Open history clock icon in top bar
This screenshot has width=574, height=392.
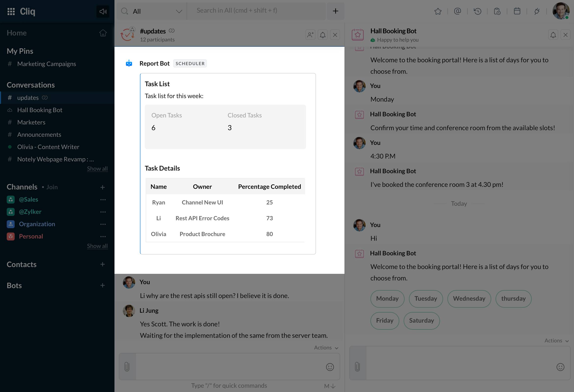477,11
